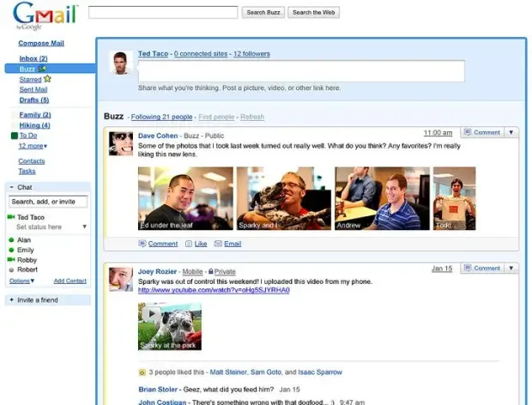Click 'Add Contact' in chat panel
Viewport: 532px width, 405px height.
point(70,281)
